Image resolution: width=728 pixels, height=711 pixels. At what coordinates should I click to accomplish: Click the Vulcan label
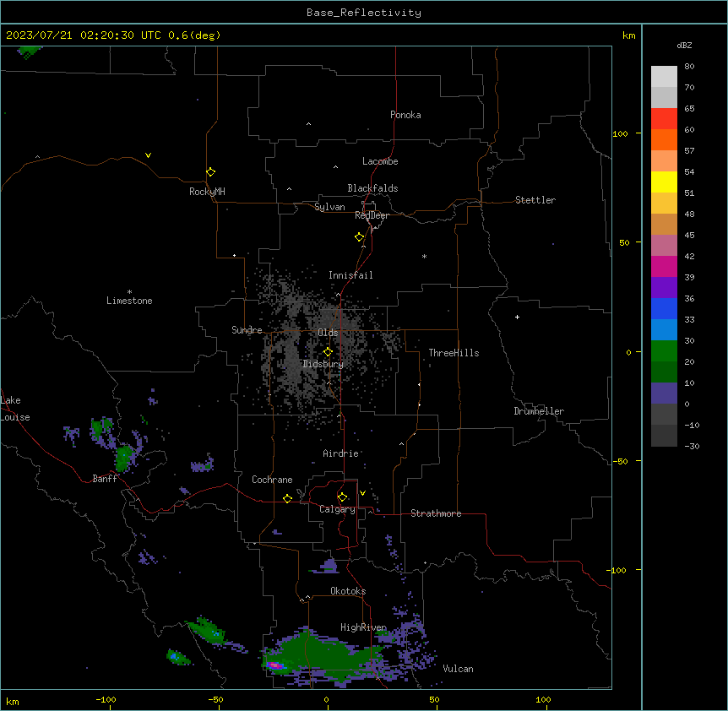point(459,669)
